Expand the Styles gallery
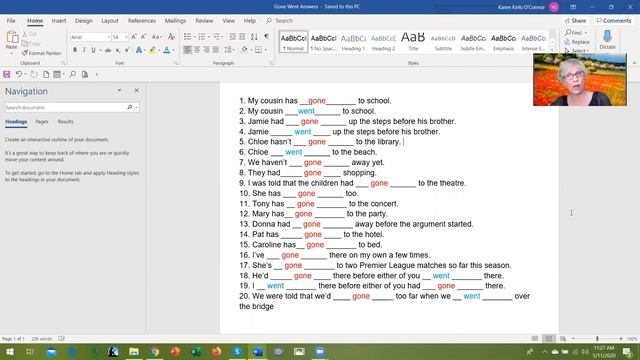 click(552, 50)
